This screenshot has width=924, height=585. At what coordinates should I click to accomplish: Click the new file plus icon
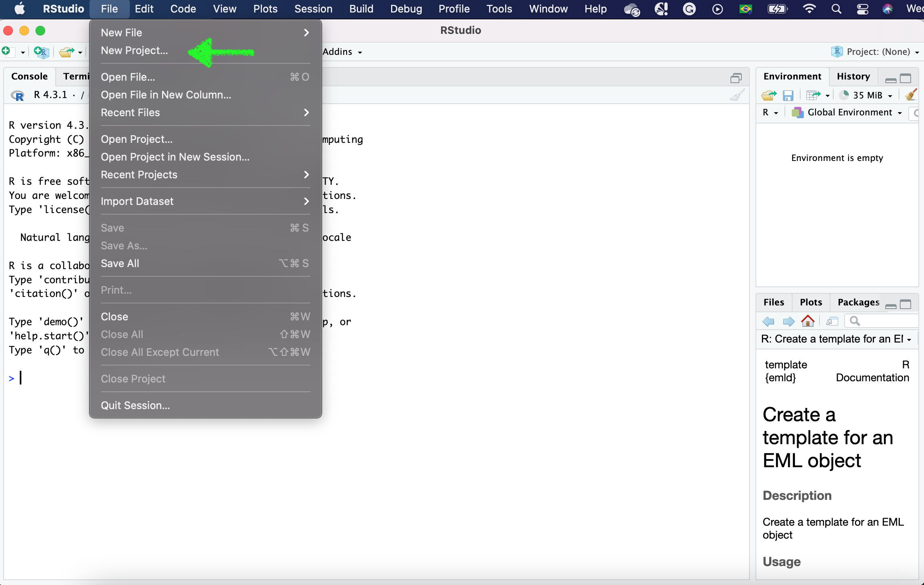pos(8,52)
